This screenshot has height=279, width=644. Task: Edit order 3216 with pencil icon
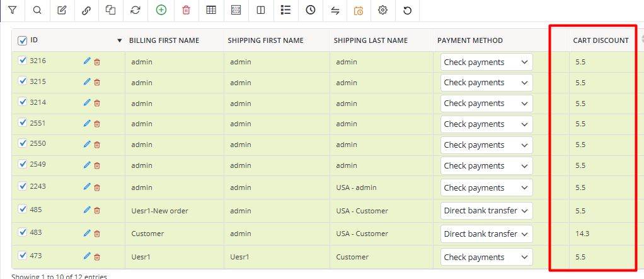(x=87, y=61)
